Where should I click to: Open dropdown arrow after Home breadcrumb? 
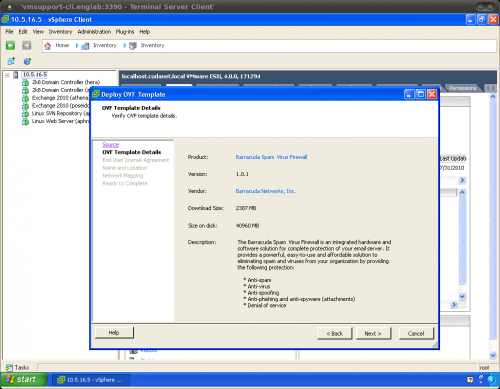(77, 46)
